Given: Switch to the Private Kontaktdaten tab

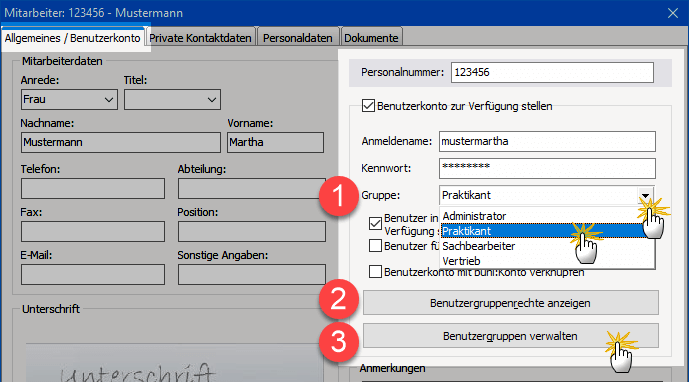Looking at the screenshot, I should (x=200, y=38).
